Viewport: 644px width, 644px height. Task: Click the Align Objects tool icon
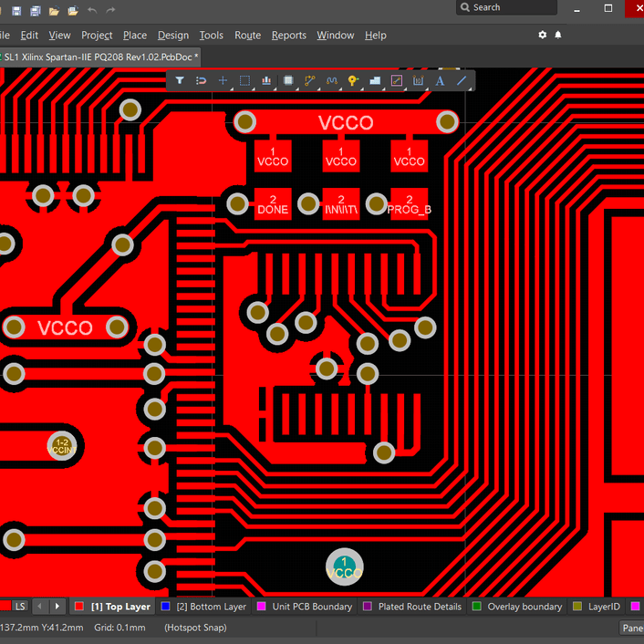click(x=266, y=80)
